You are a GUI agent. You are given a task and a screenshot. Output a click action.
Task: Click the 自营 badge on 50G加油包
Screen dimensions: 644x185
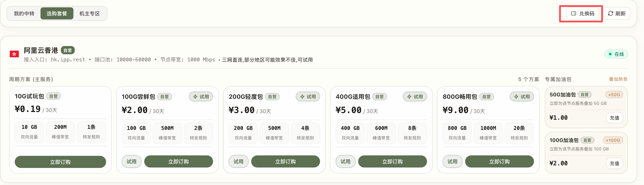[584, 95]
